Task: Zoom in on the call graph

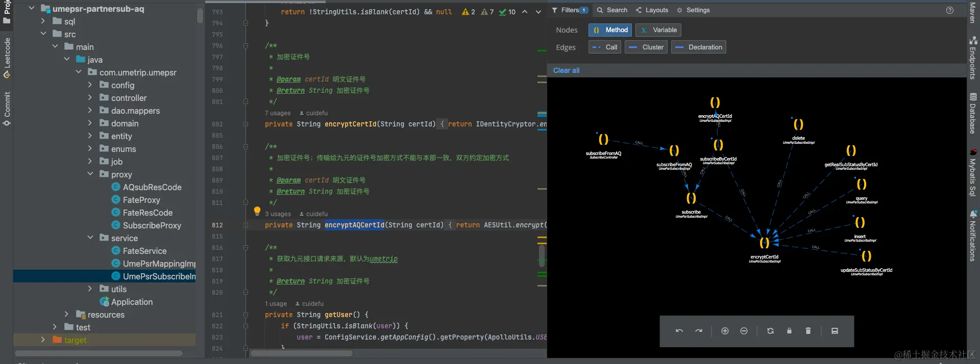Action: pos(725,331)
